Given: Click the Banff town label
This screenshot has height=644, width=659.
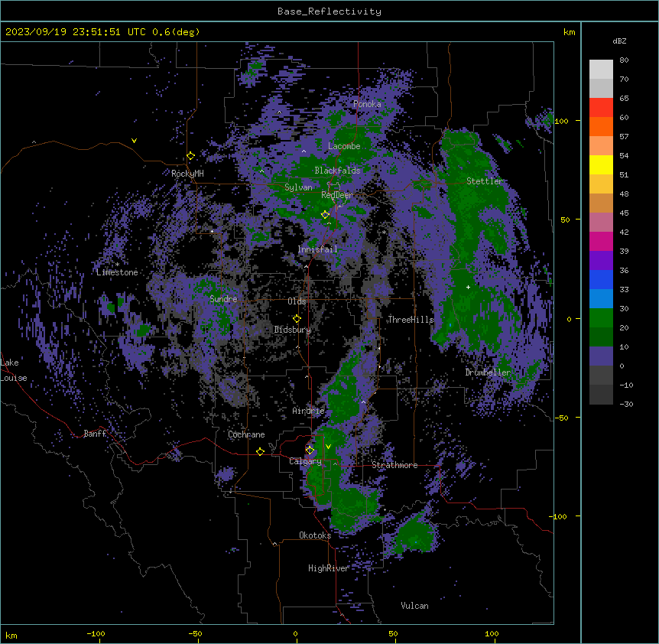Looking at the screenshot, I should click(x=95, y=434).
